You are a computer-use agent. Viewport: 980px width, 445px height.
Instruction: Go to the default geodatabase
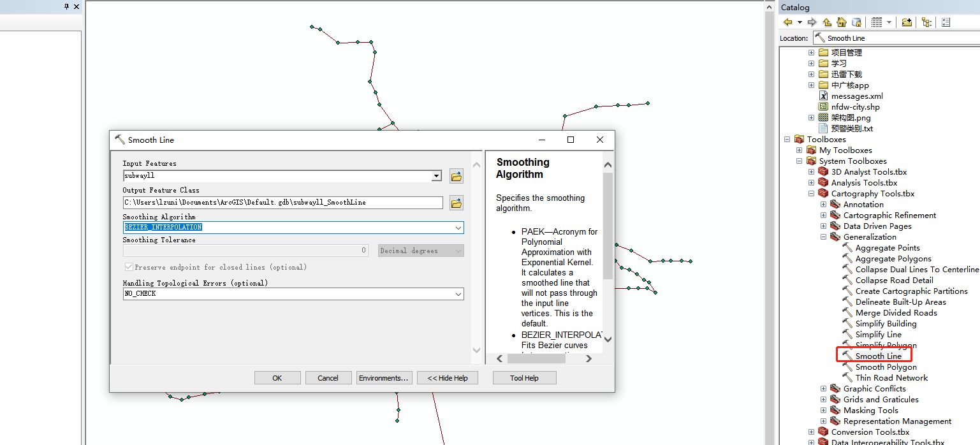point(856,22)
